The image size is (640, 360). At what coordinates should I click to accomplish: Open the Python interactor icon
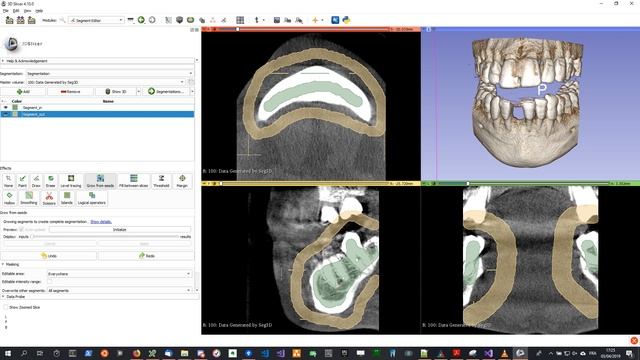click(346, 20)
